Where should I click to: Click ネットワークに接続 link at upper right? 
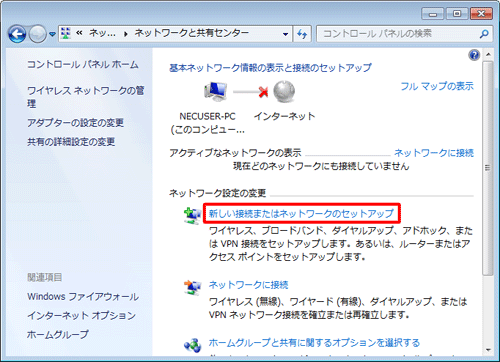pos(434,153)
